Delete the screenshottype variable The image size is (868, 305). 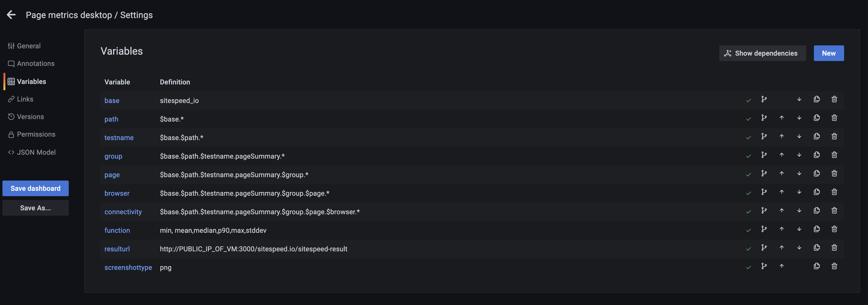tap(834, 266)
